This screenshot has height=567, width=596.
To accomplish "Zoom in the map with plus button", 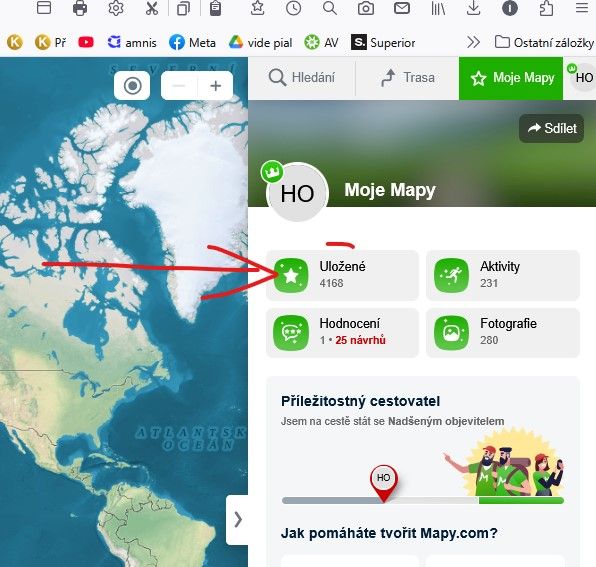I will (x=216, y=86).
